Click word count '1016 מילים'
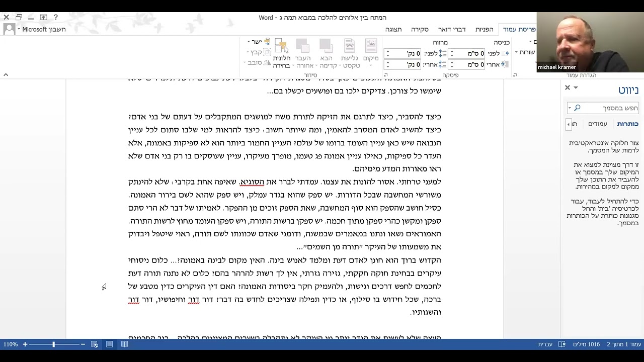This screenshot has width=644, height=362. [x=586, y=344]
